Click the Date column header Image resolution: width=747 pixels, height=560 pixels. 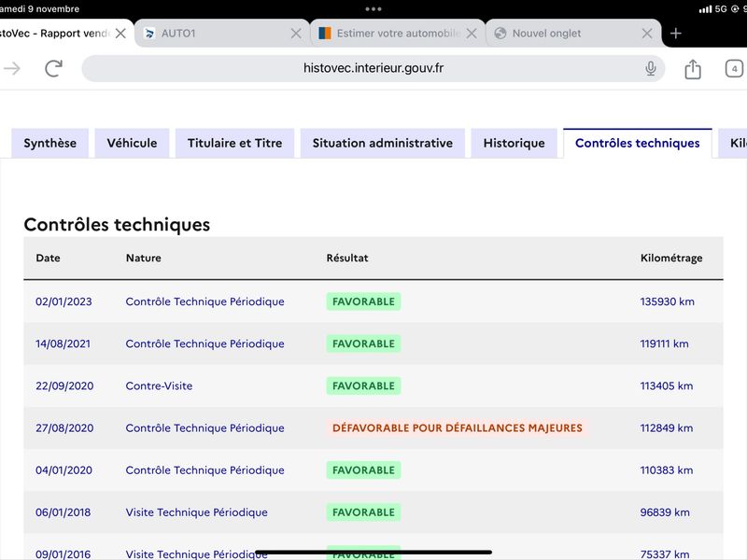49,259
